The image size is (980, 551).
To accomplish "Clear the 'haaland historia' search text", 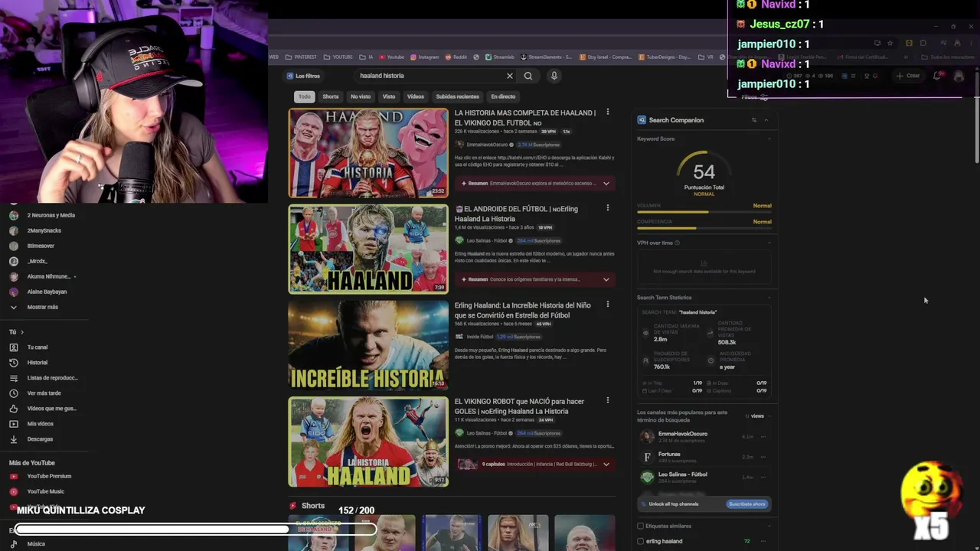I will click(510, 76).
